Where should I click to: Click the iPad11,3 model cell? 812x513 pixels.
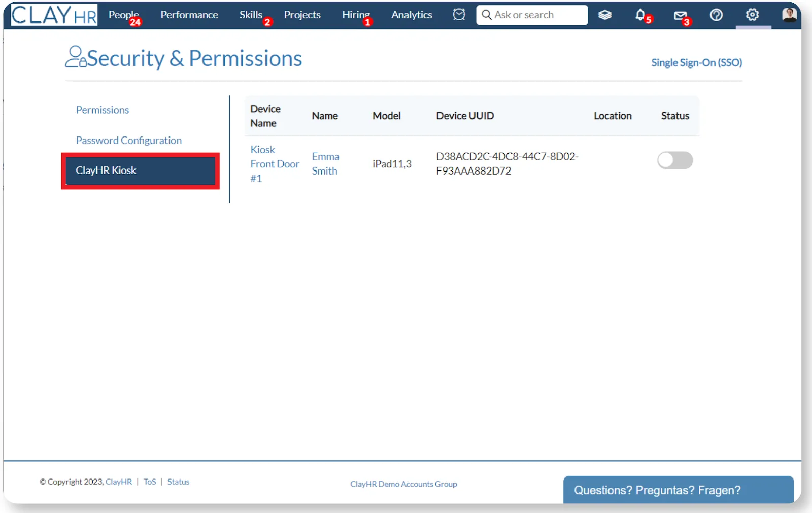392,164
